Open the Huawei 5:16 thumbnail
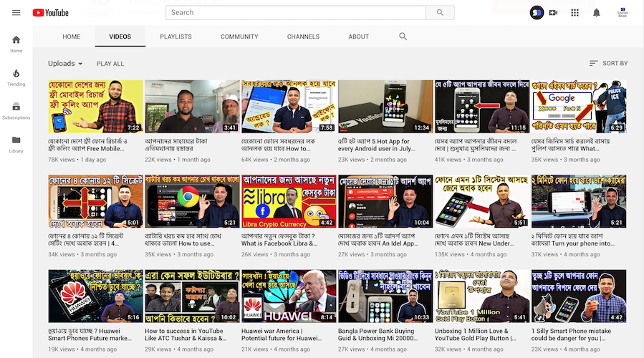Screen dimensions: 644x358 click(x=96, y=296)
